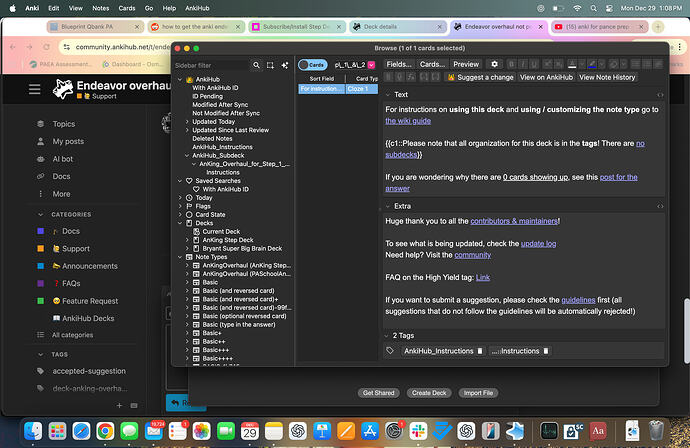Click the Preview button

click(x=466, y=64)
